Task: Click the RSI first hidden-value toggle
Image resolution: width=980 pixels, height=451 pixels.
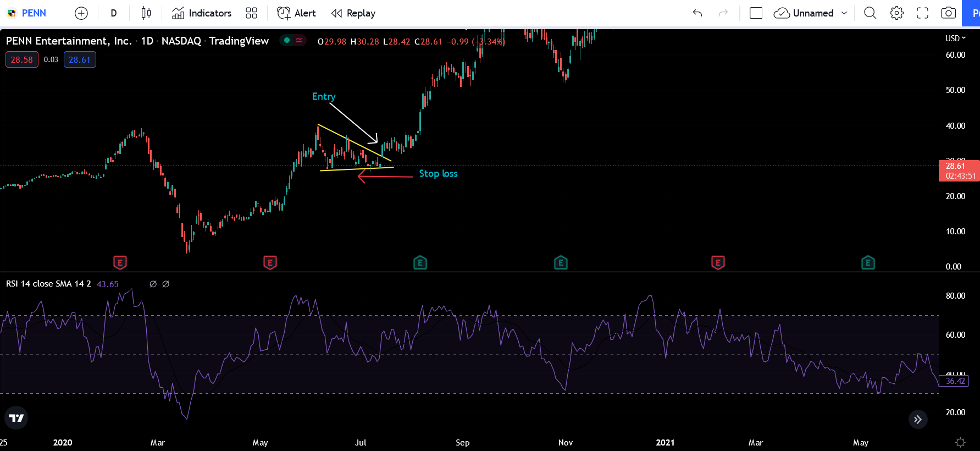Action: click(153, 284)
